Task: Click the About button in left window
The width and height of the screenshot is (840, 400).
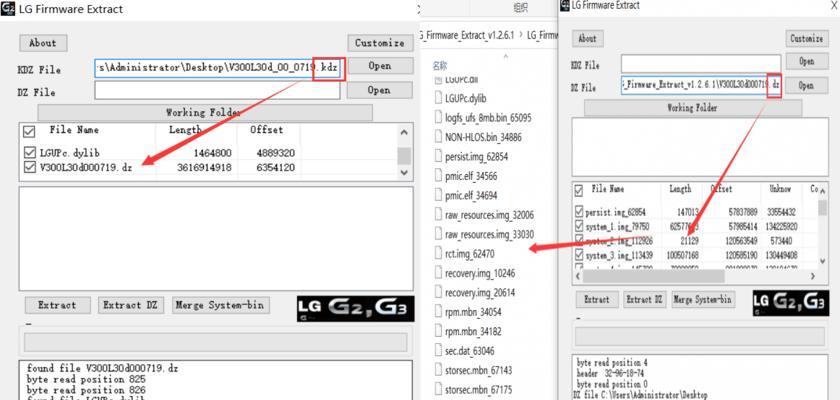Action: click(x=43, y=43)
